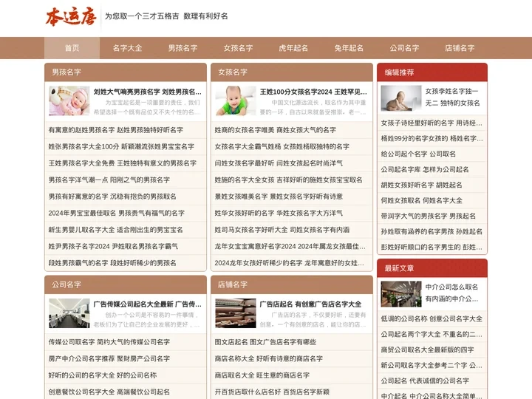The width and height of the screenshot is (532, 399).
Task: Open 公司起名两个字大全 link
Action: tap(432, 335)
